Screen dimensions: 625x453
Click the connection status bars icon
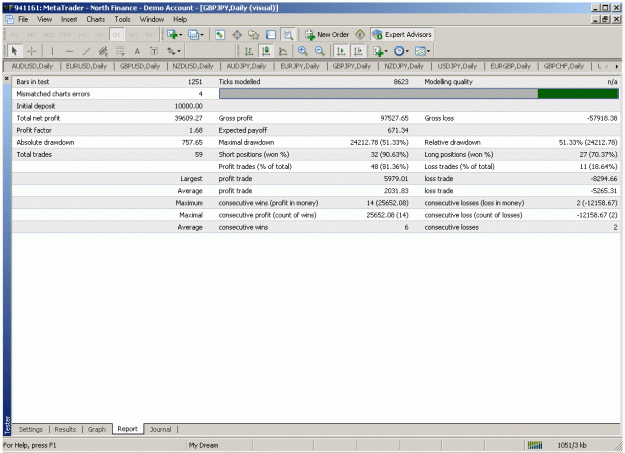535,445
